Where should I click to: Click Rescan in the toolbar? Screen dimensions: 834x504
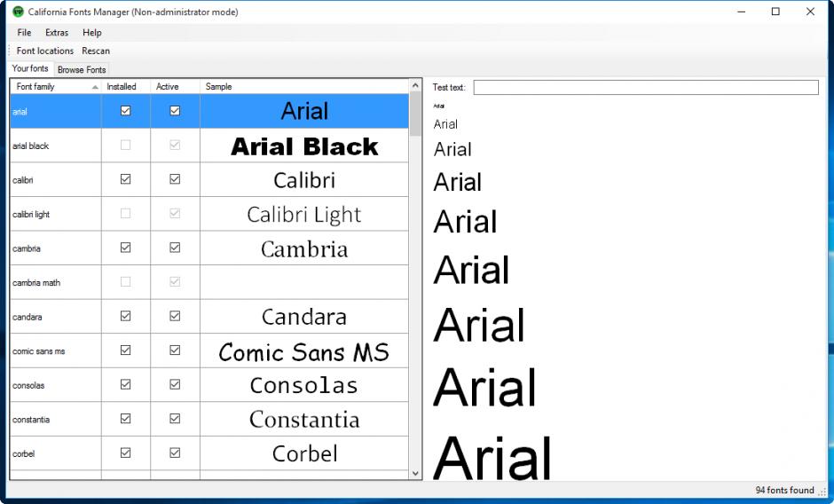96,51
